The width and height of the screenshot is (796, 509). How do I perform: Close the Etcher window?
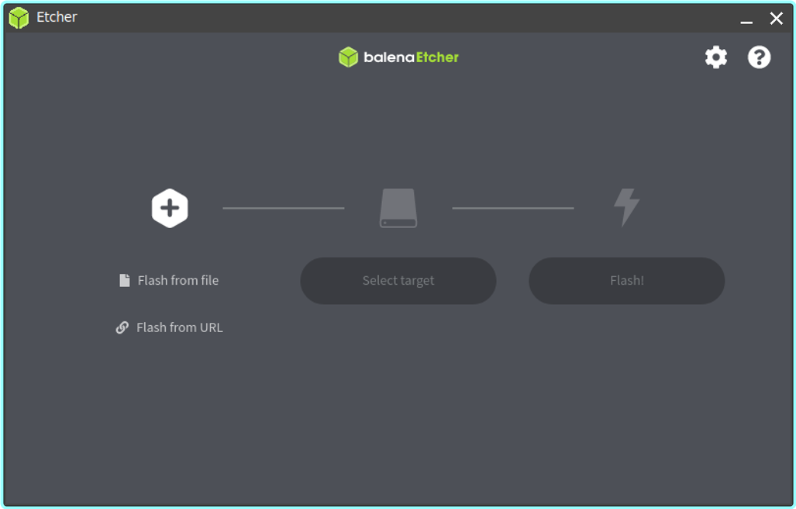pos(776,18)
